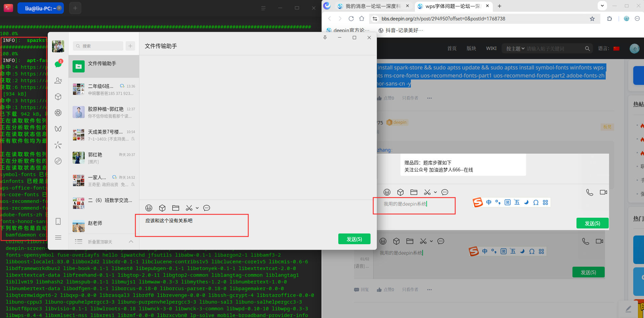Image resolution: width=644 pixels, height=318 pixels.
Task: Open the WeChat chats tab with unread badge
Action: click(x=58, y=64)
